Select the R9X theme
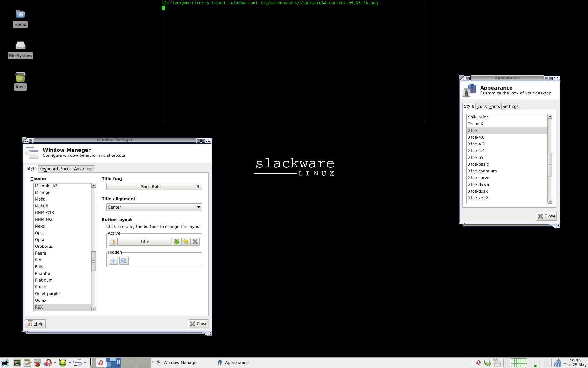The width and height of the screenshot is (588, 368). (x=62, y=307)
